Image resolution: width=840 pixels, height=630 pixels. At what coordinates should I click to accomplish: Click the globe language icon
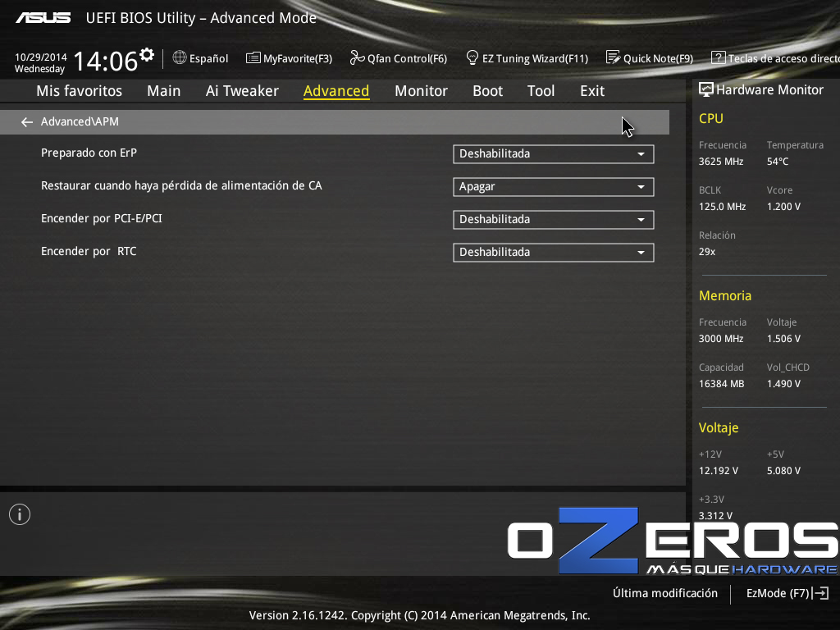point(180,57)
